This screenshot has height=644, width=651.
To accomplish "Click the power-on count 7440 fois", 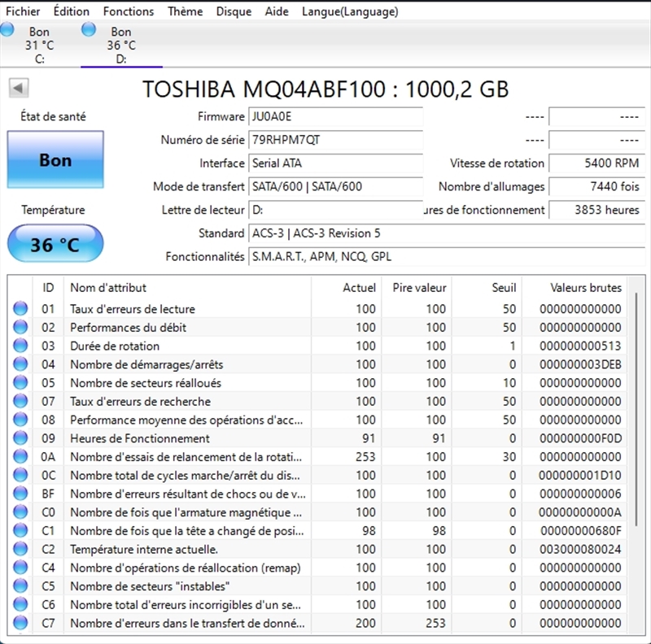I will (x=597, y=186).
